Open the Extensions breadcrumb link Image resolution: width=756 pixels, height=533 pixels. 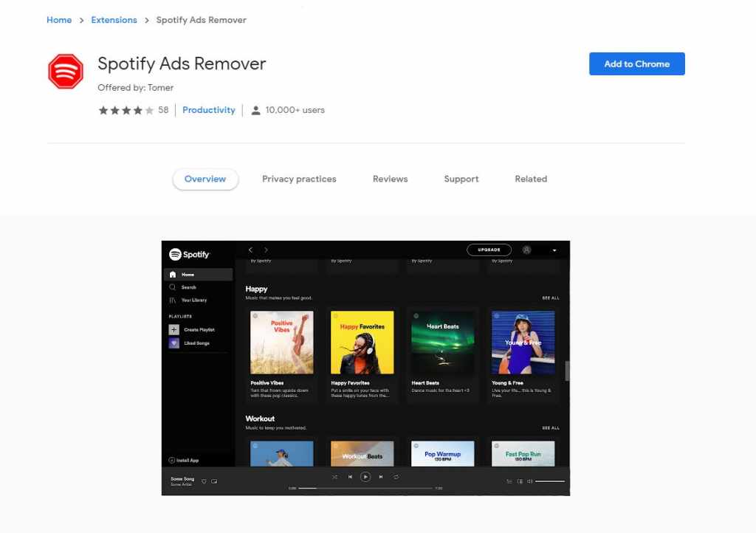(x=114, y=20)
